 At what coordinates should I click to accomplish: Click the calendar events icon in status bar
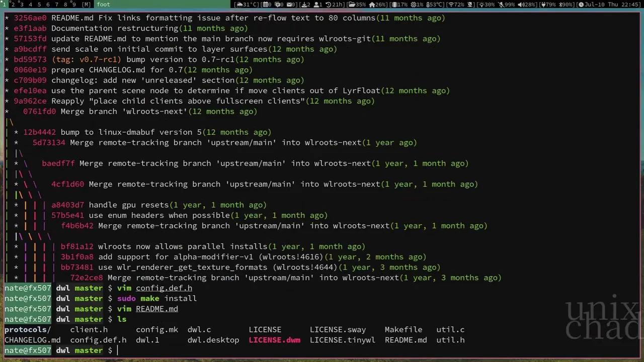coord(266,5)
